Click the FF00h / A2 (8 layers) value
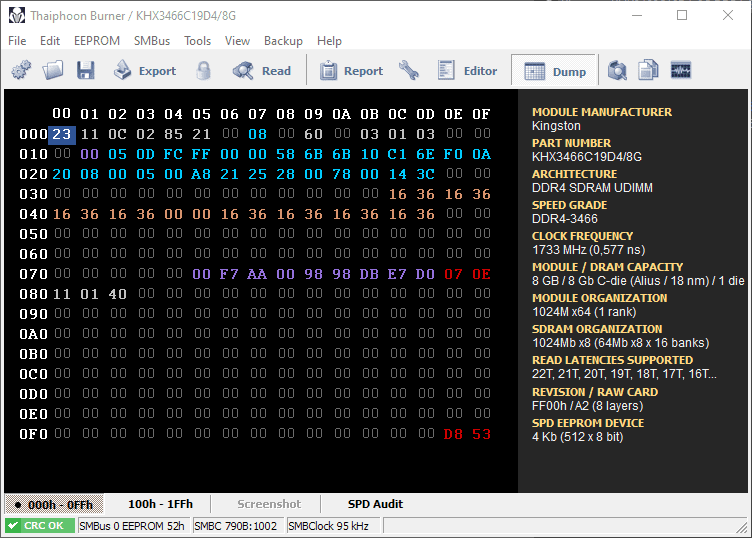This screenshot has width=752, height=538. pyautogui.click(x=588, y=406)
